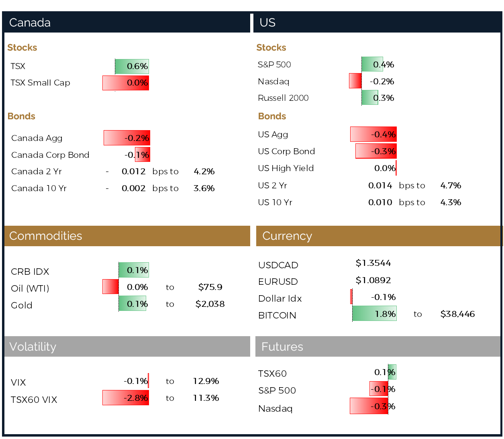
Task: Select the S&P 500 stock label
Action: [274, 64]
